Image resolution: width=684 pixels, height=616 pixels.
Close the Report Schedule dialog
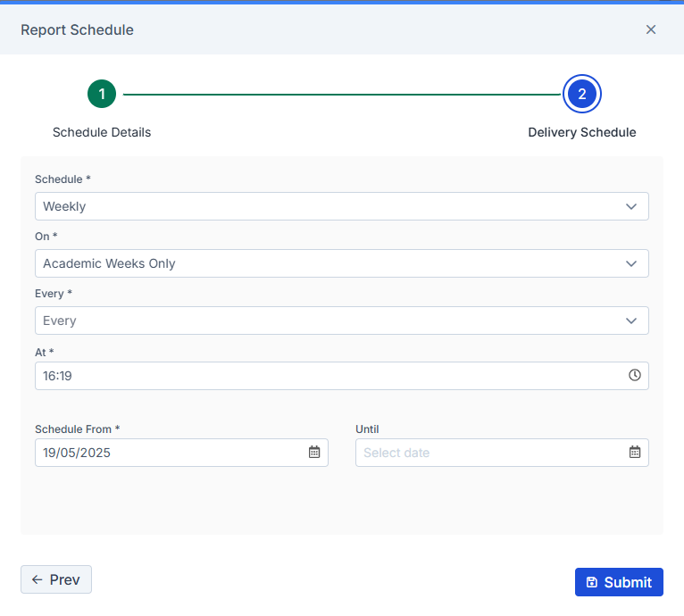point(650,29)
